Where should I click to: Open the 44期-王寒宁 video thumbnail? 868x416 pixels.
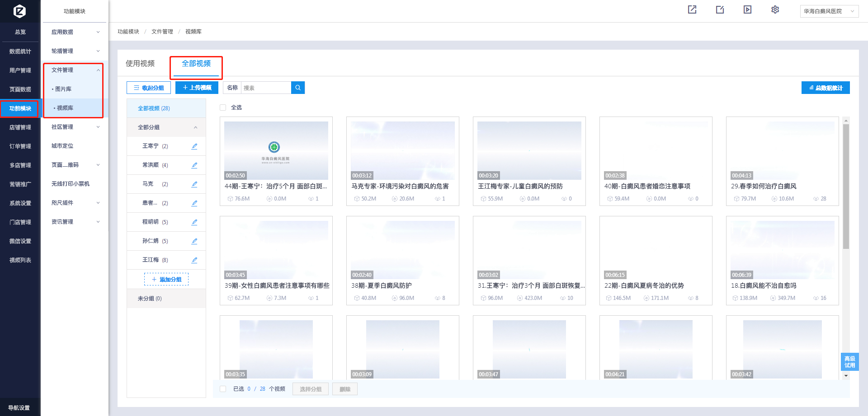(276, 150)
